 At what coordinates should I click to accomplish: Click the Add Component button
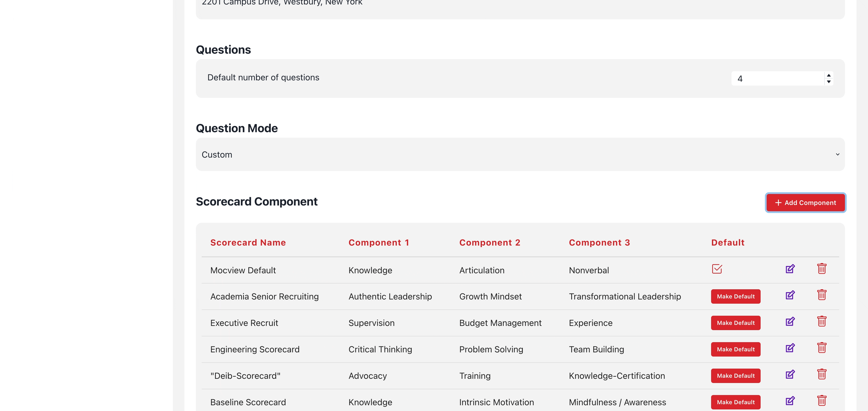pyautogui.click(x=806, y=202)
